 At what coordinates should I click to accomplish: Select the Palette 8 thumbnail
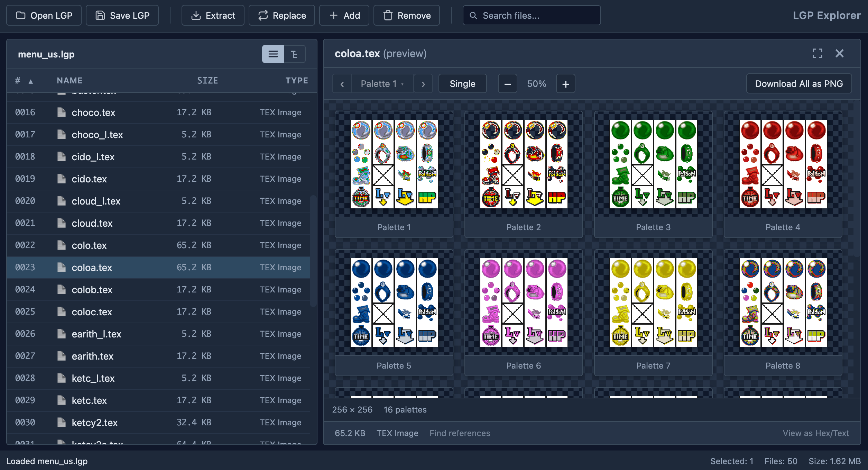point(783,313)
